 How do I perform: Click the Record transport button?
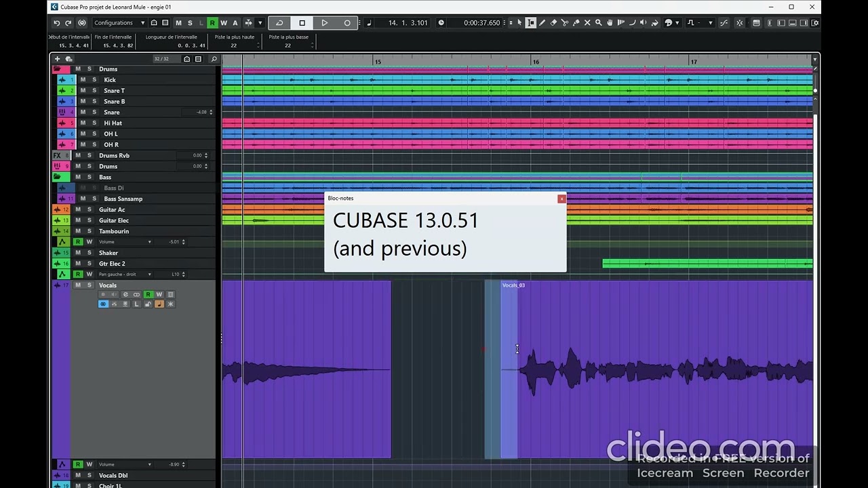(347, 22)
